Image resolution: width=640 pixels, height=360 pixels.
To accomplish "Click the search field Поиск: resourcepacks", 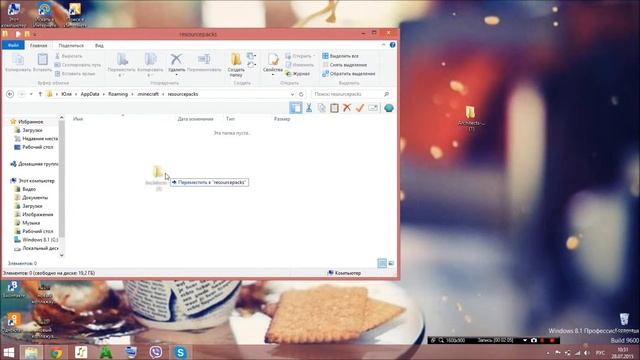I will (x=351, y=94).
